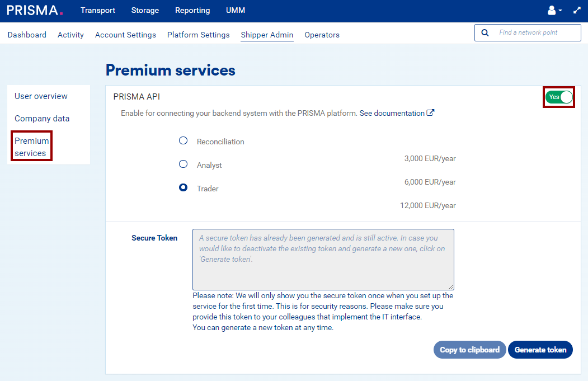Open the UMM menu
The image size is (588, 381).
tap(236, 11)
